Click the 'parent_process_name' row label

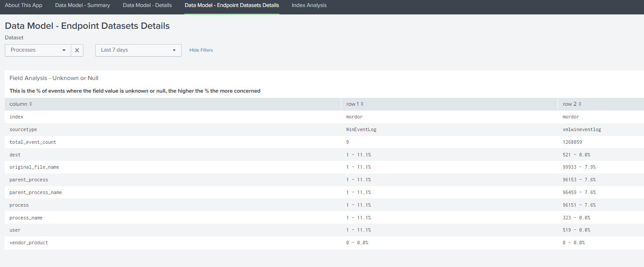[36, 193]
